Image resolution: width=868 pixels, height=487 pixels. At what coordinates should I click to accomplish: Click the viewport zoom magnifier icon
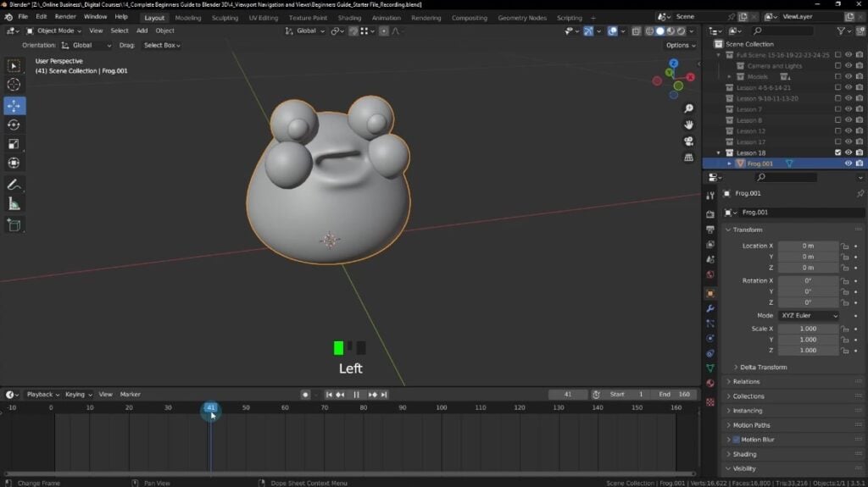coord(689,108)
